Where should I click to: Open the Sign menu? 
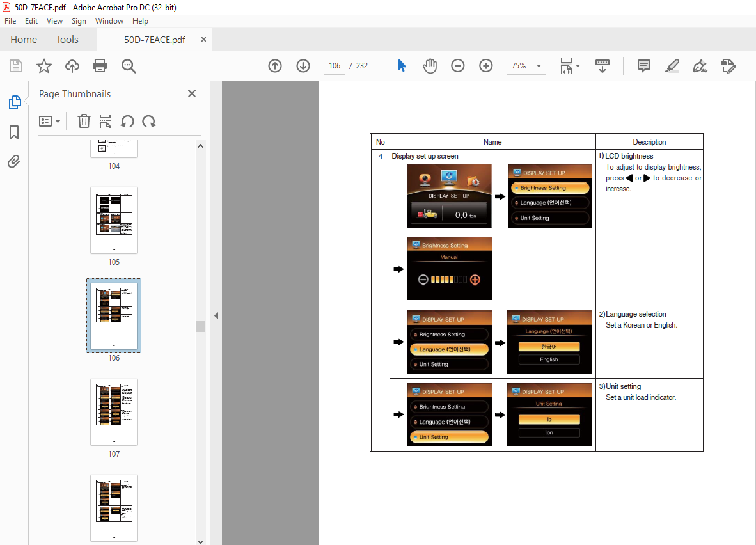click(x=79, y=20)
